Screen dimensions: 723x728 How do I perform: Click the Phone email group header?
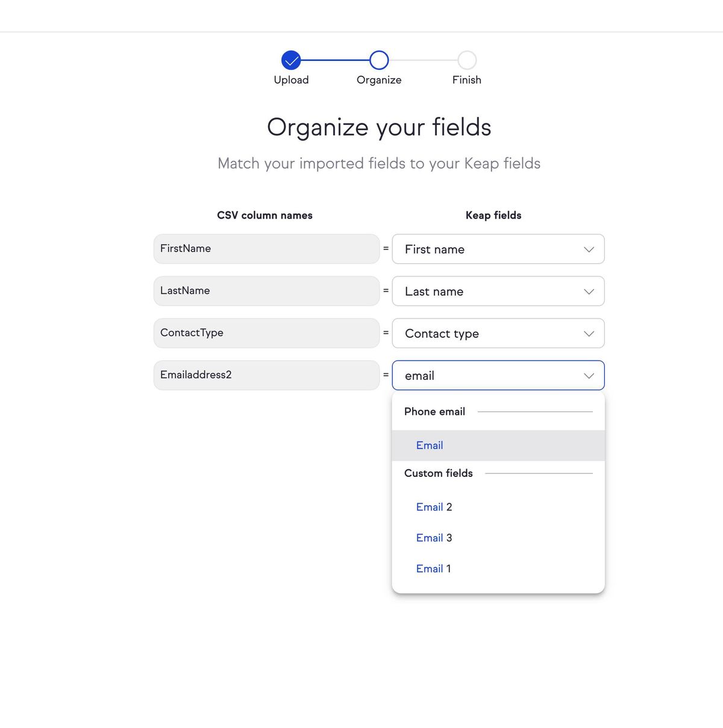tap(434, 412)
